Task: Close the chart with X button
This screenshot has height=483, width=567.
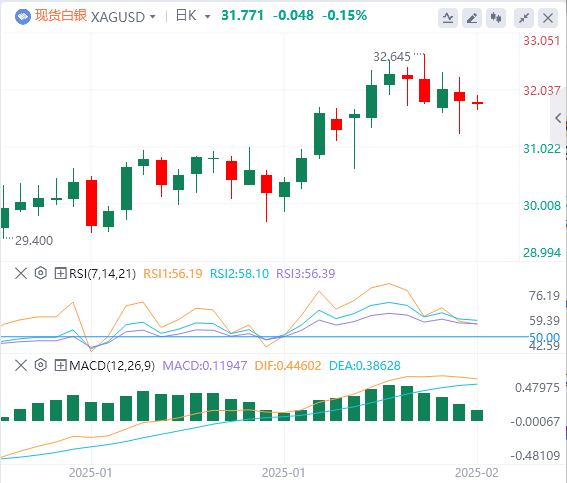Action: 548,18
